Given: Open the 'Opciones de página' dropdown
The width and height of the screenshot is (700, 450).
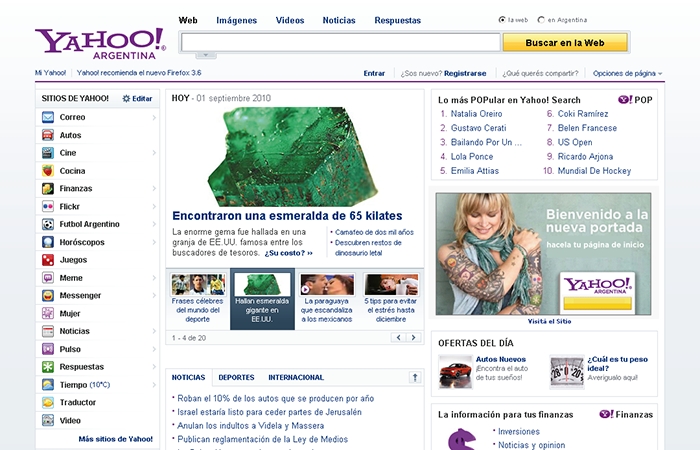Looking at the screenshot, I should [627, 73].
